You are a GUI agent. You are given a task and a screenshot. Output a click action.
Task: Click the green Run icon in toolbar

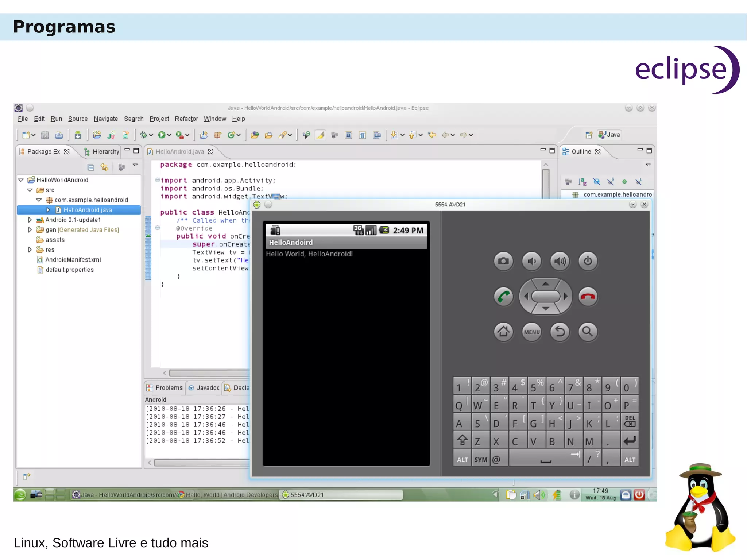(x=162, y=135)
